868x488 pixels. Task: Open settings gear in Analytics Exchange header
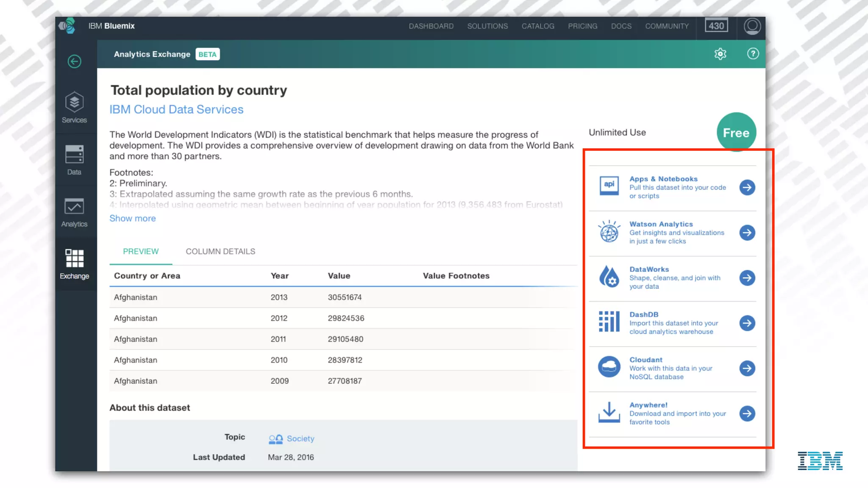(720, 54)
